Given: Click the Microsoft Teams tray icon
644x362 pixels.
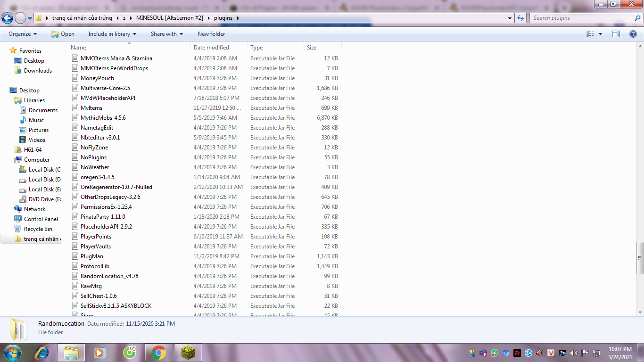Looking at the screenshot, I should [483, 353].
